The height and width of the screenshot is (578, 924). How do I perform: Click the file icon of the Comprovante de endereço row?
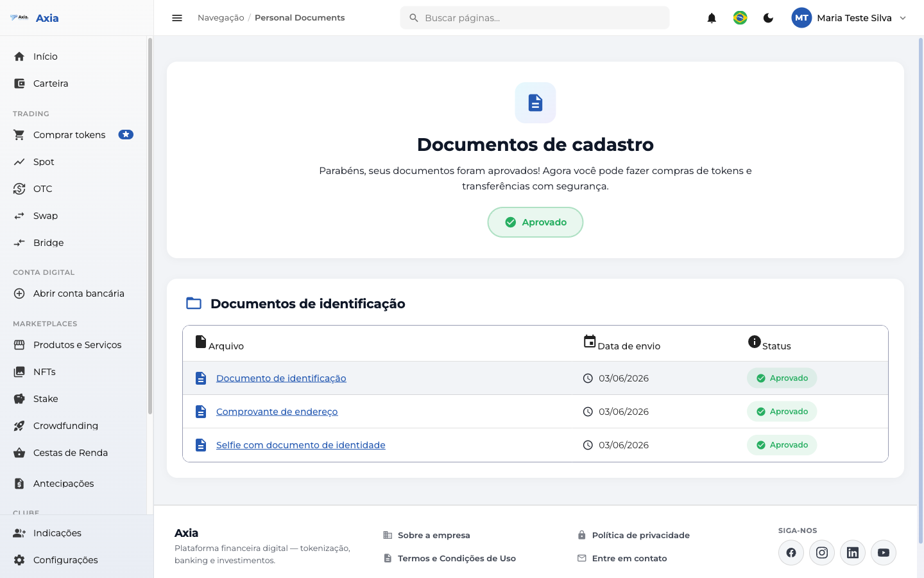(201, 412)
